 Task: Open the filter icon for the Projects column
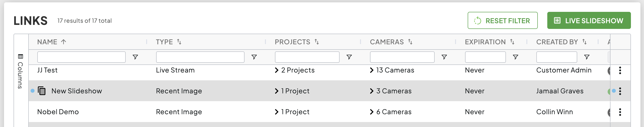click(349, 57)
